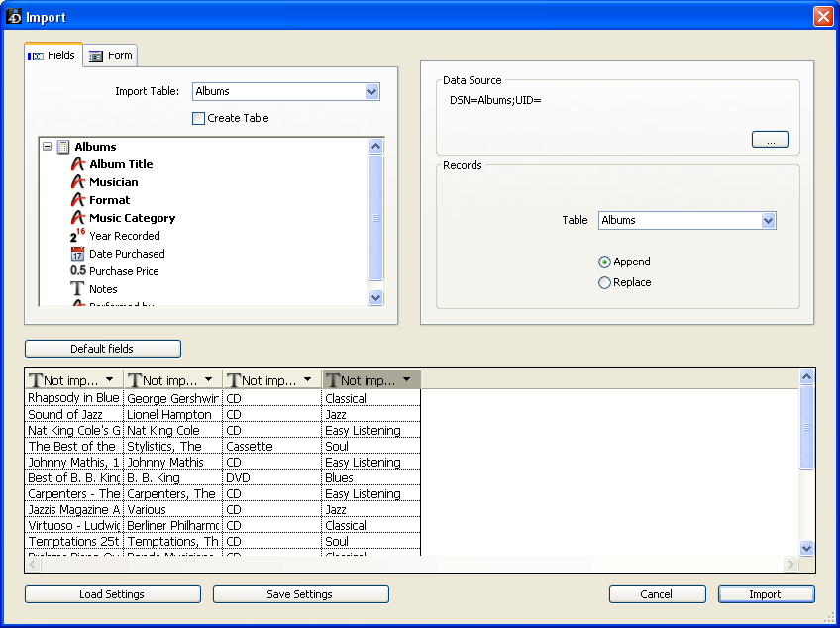
Task: Click the alpha icon beside Album Title
Action: (78, 164)
